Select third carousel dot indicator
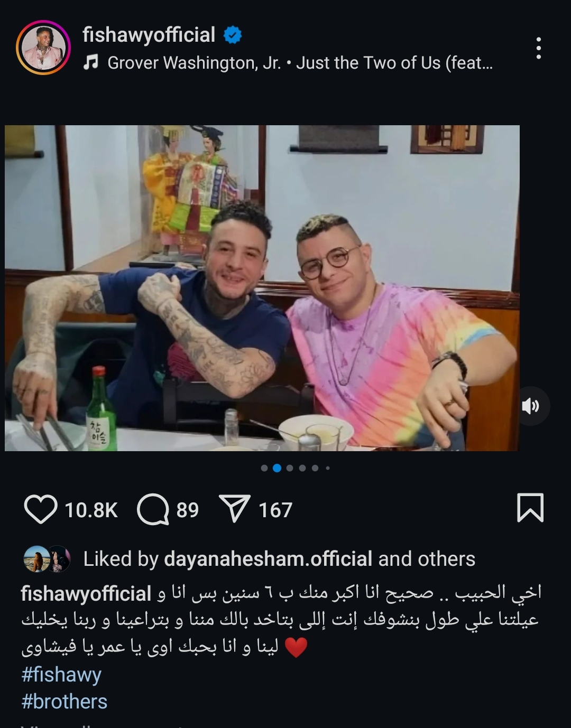 point(289,468)
